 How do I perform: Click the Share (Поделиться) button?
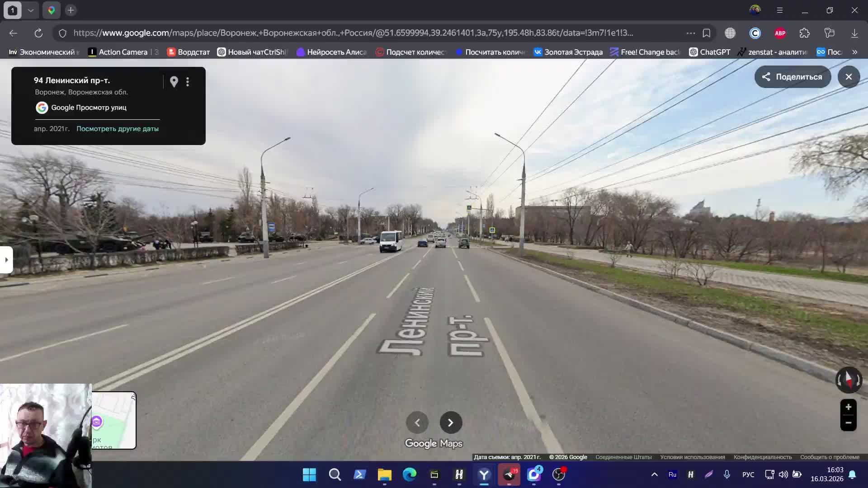click(793, 77)
